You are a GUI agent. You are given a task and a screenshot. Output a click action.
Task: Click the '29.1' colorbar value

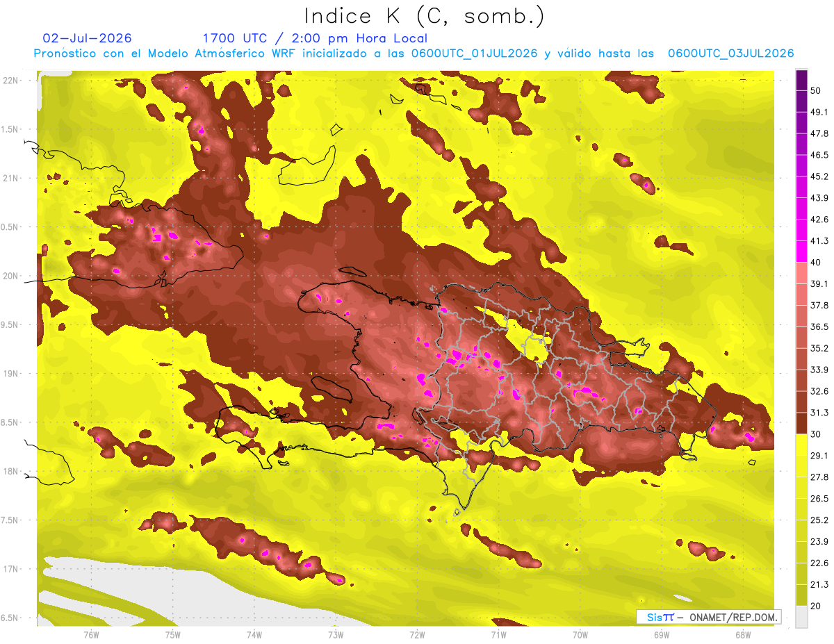(819, 456)
